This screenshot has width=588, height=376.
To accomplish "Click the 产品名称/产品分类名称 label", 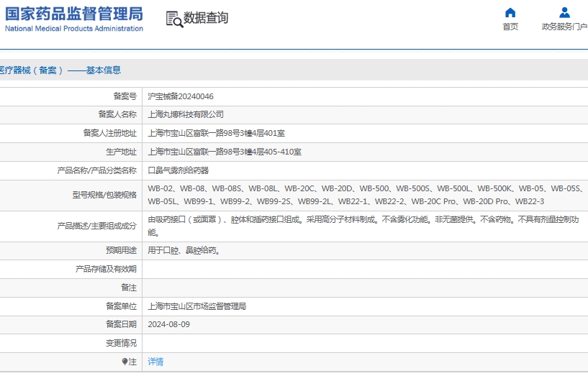I will click(96, 170).
